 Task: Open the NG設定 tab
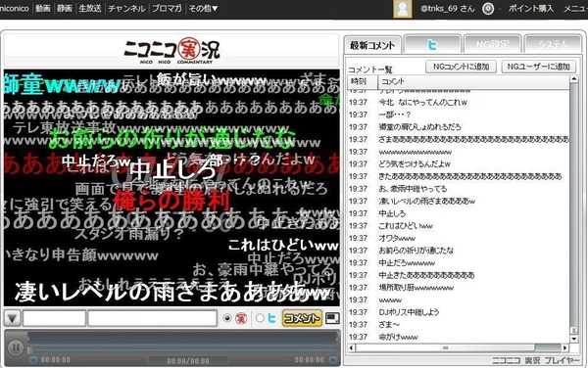(x=492, y=45)
